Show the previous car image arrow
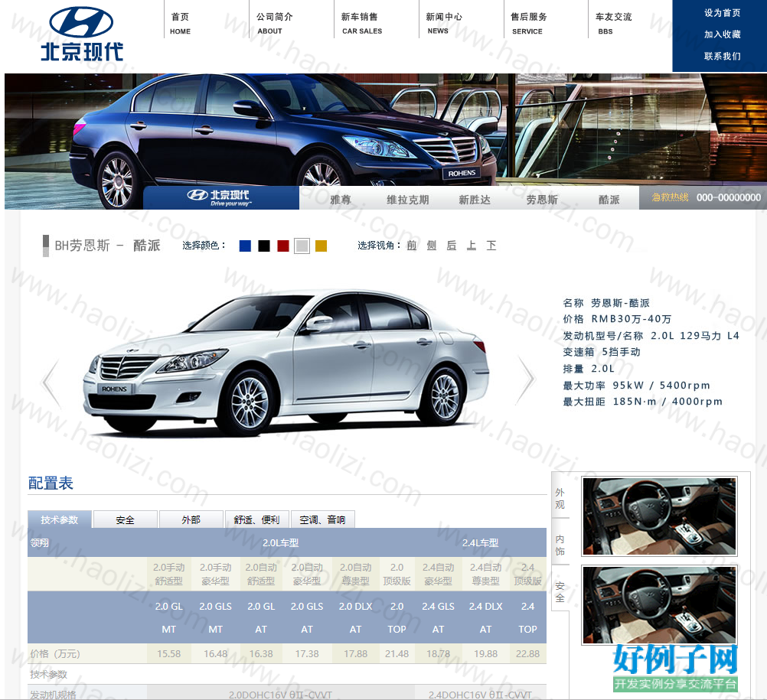Viewport: 767px width, 700px height. [51, 383]
